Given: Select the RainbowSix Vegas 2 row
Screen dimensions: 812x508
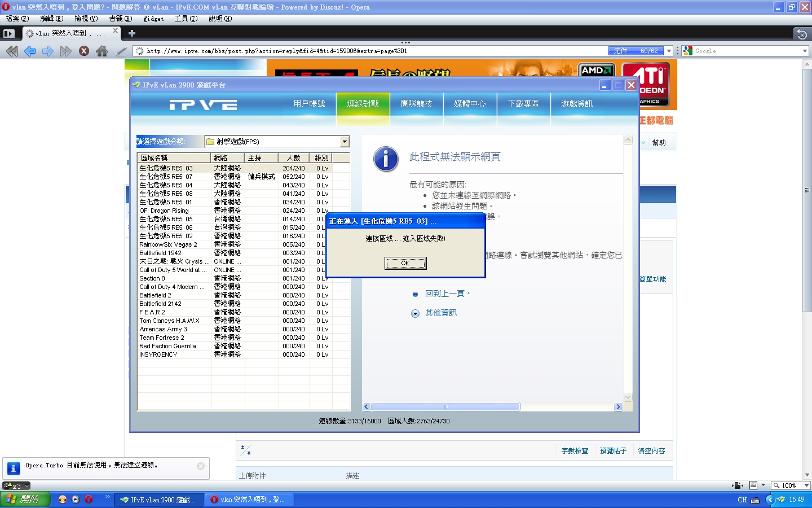Looking at the screenshot, I should tap(243, 244).
